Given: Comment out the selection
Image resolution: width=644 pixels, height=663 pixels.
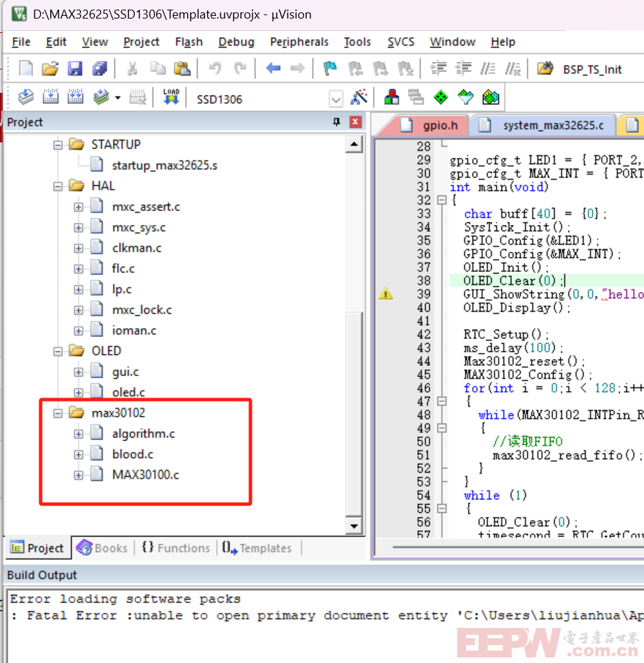Looking at the screenshot, I should [x=488, y=68].
